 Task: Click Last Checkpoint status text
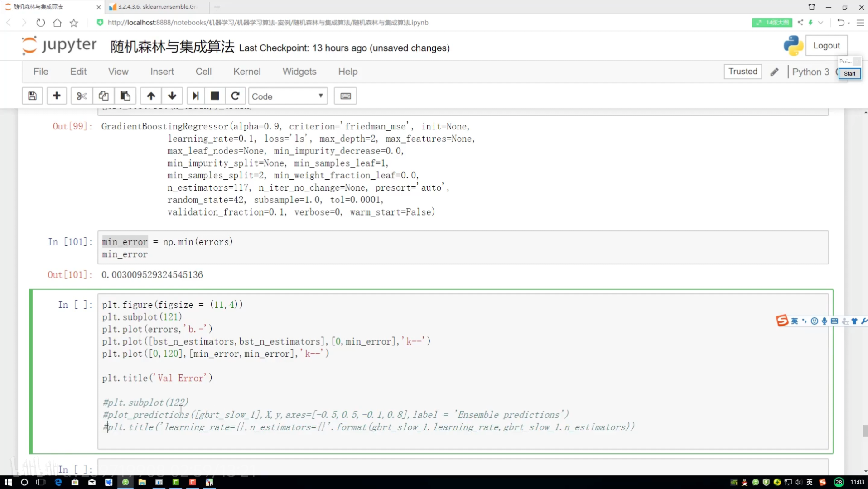pos(344,48)
